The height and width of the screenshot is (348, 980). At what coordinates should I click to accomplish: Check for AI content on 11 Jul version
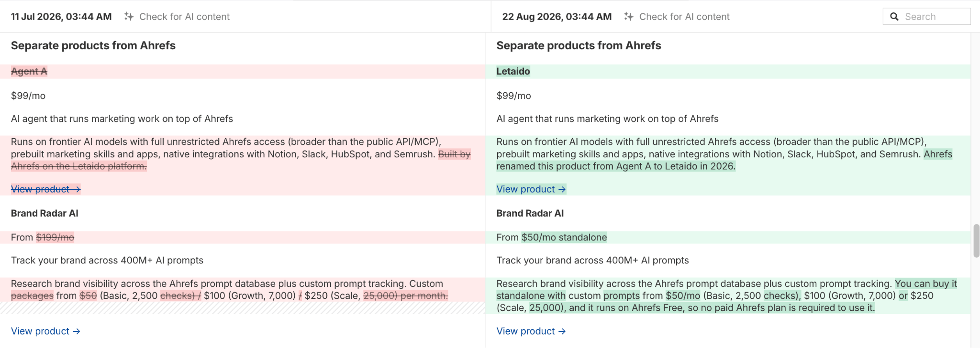coord(184,17)
